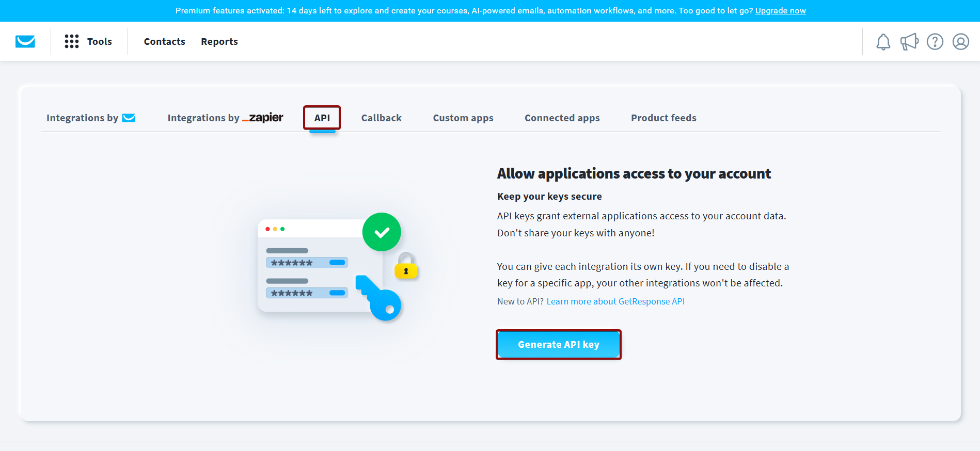Open Reports from the top navigation
This screenshot has height=451, width=980.
point(219,42)
